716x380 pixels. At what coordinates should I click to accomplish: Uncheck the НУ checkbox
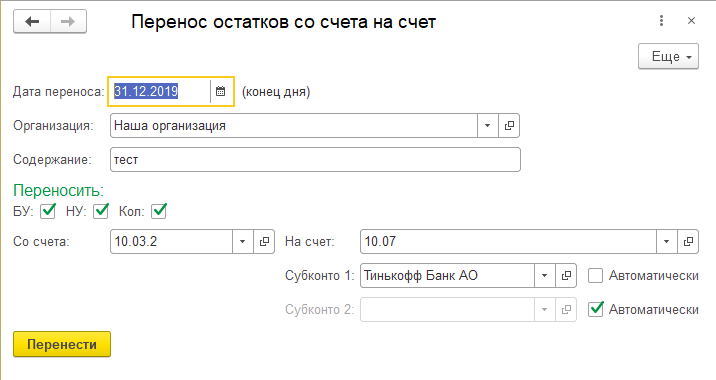point(101,211)
